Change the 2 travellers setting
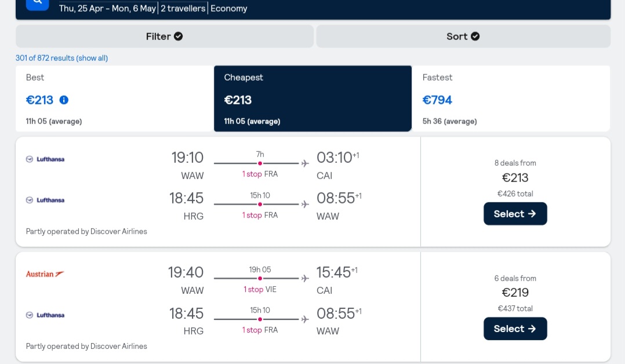The height and width of the screenshot is (364, 625). (183, 8)
